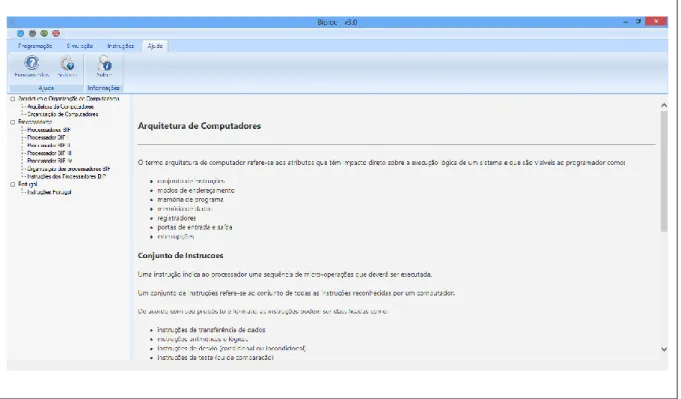Collapse the Arquitetura e Organização tree node
This screenshot has width=681, height=399.
click(13, 99)
